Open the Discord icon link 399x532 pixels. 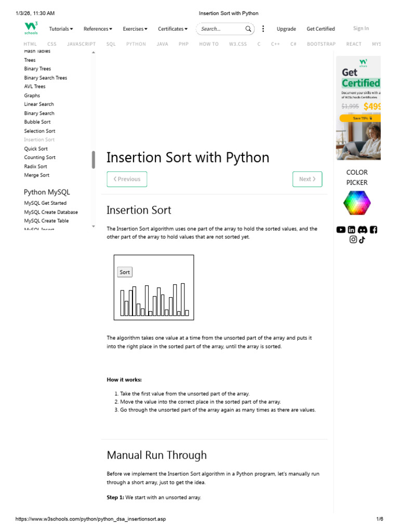(x=363, y=230)
